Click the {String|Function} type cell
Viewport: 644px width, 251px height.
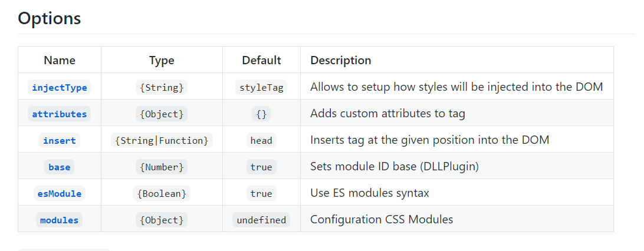162,141
